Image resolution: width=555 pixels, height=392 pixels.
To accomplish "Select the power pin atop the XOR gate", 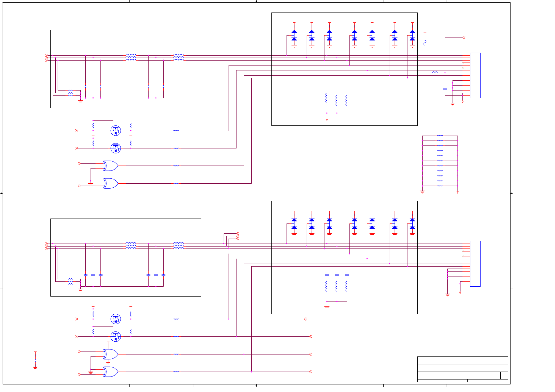I will click(x=108, y=345).
